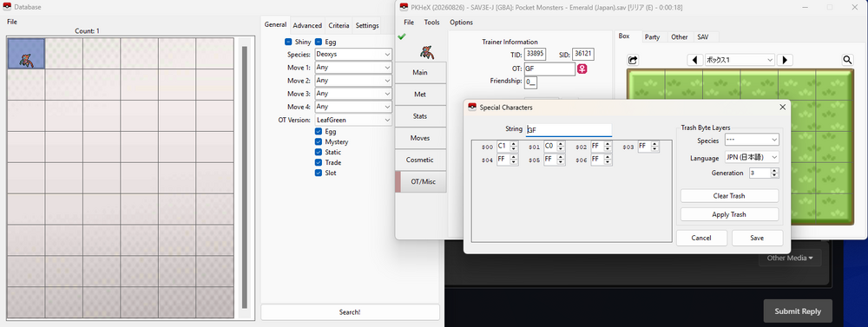Open the box name dropdown

click(x=740, y=60)
